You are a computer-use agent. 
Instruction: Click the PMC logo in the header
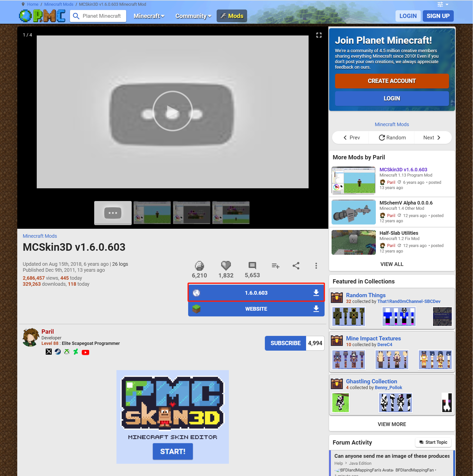point(42,16)
